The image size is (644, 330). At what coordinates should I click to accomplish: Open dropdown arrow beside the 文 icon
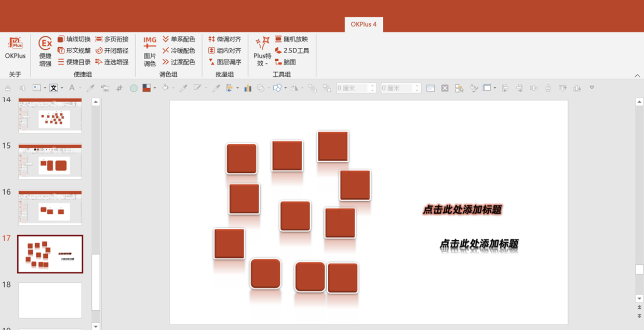[x=62, y=88]
